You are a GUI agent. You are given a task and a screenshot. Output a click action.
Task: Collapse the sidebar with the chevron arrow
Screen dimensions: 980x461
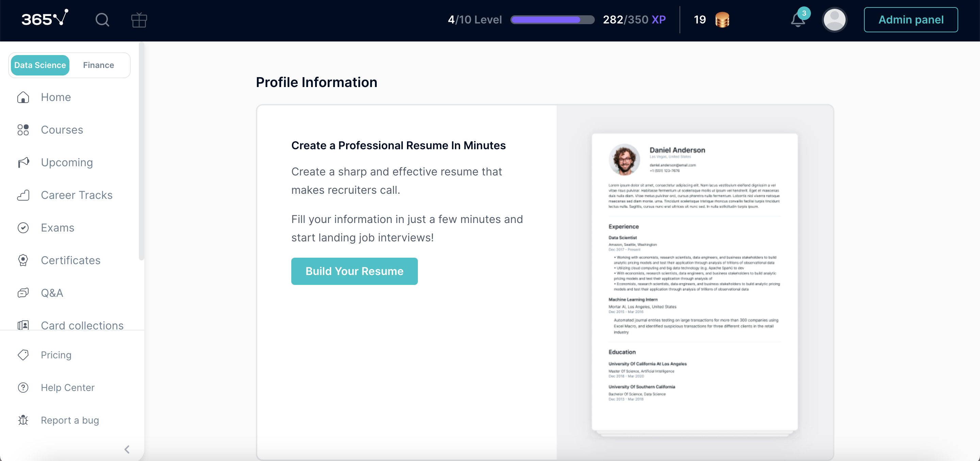point(127,449)
